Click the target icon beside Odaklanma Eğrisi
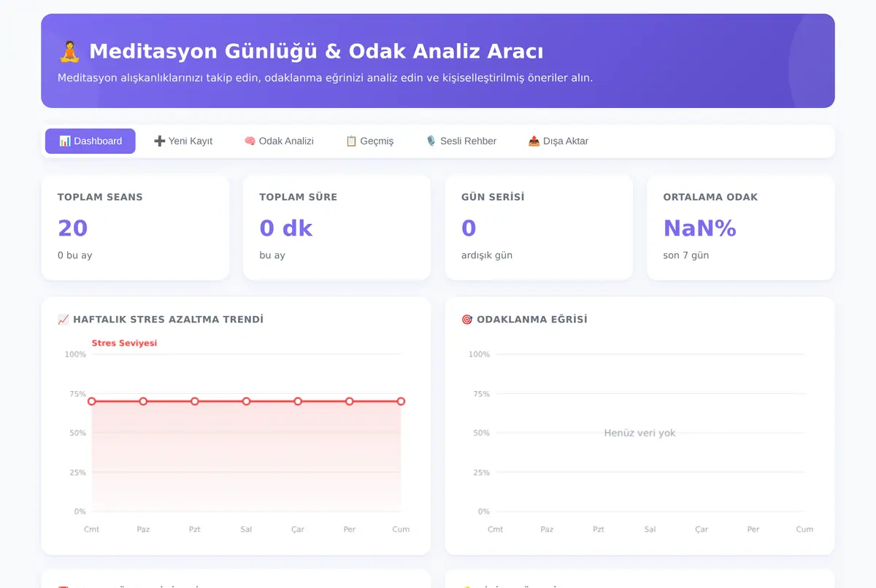Screen dimensions: 876x588 [x=467, y=320]
